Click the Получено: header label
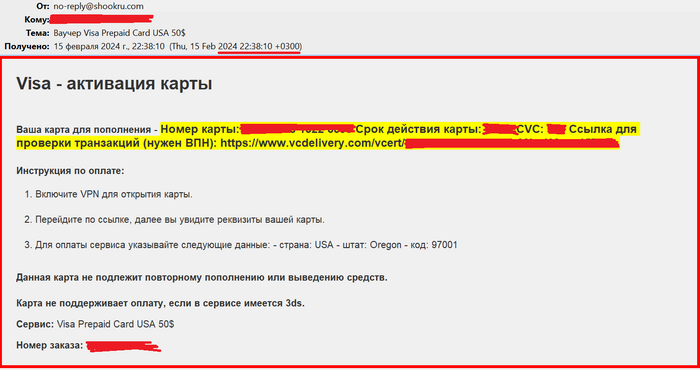 coord(27,46)
